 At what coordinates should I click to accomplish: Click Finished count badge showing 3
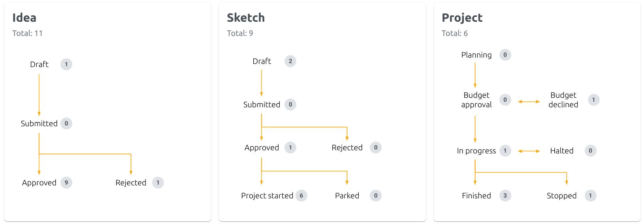505,196
